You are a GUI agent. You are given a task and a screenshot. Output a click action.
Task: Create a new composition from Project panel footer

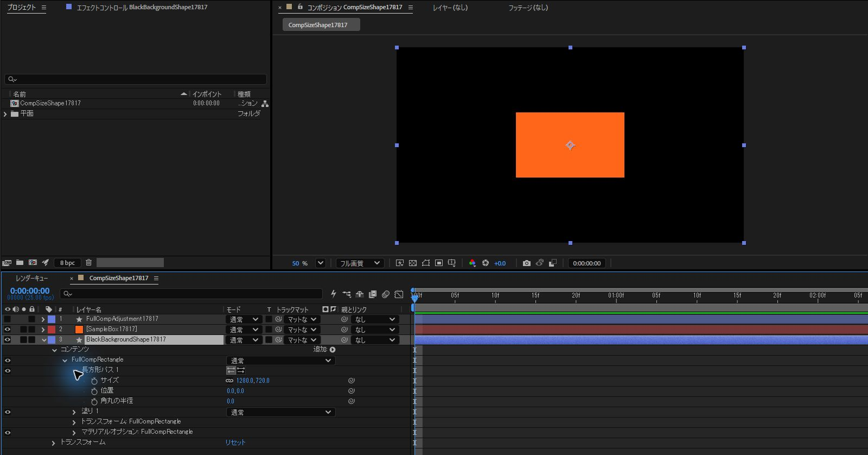tap(33, 263)
